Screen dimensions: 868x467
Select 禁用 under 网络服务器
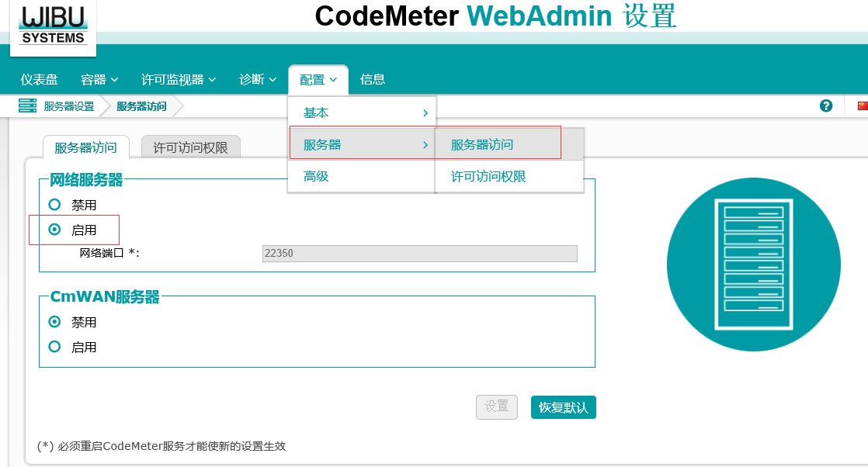click(54, 205)
